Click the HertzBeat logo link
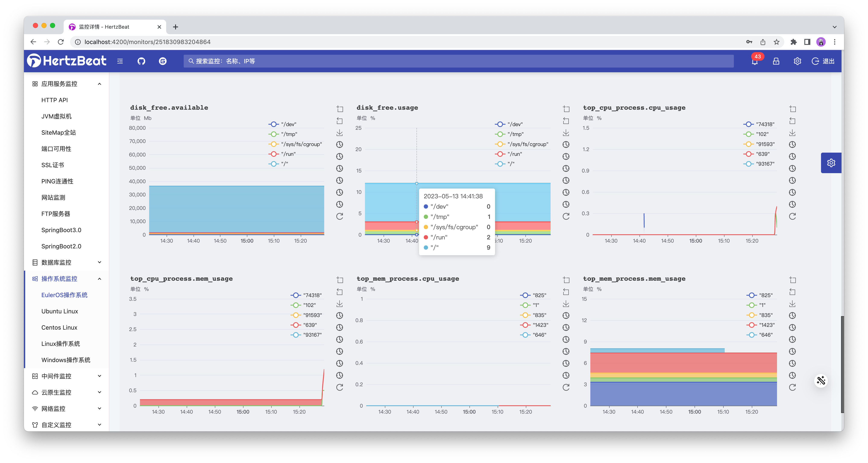This screenshot has height=463, width=868. tap(67, 61)
